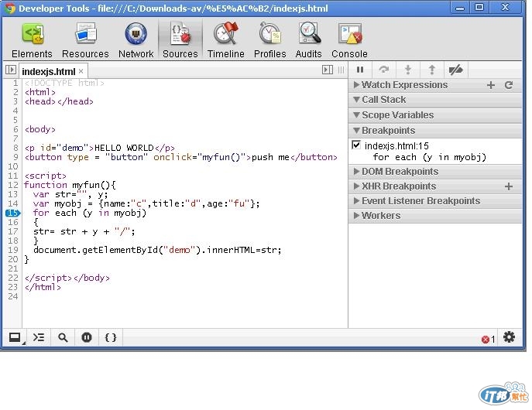This screenshot has height=410, width=532.
Task: Uncheck the indexjs.html:15 breakpoint
Action: point(356,145)
